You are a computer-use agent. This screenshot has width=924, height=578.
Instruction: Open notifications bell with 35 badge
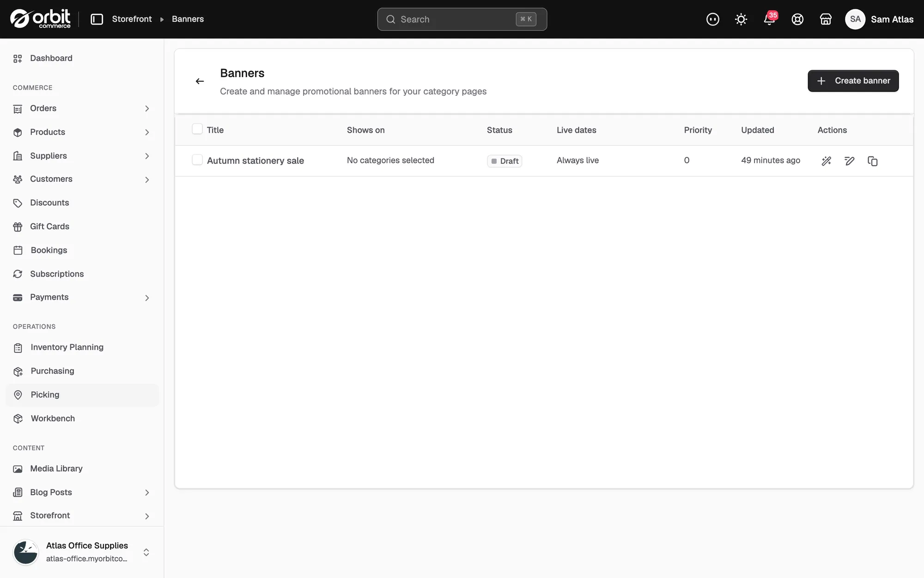tap(770, 18)
